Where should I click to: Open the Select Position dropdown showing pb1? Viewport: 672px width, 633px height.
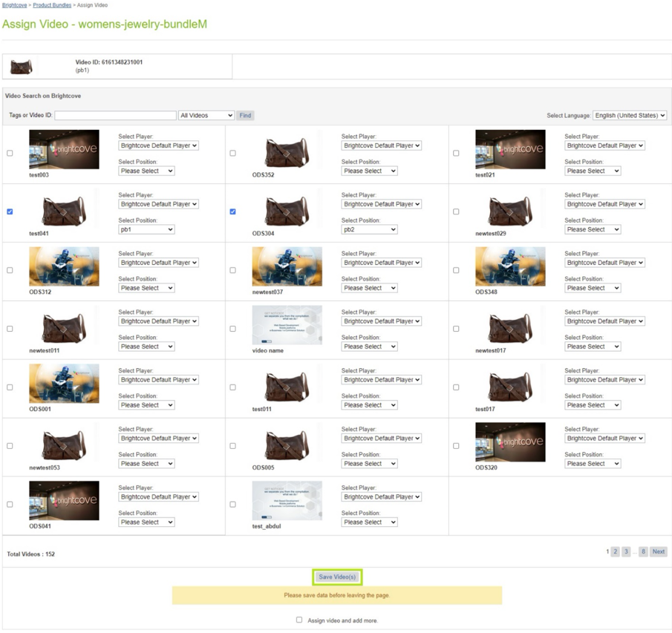(x=146, y=229)
